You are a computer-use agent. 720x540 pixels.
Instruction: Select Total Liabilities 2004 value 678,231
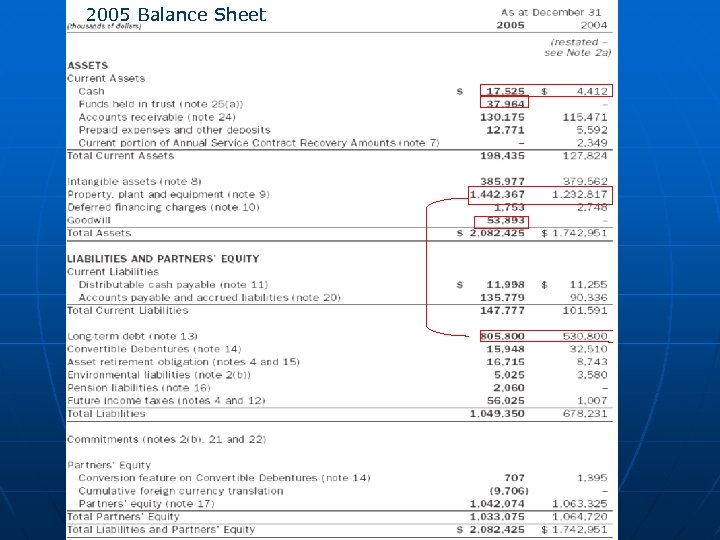[585, 413]
